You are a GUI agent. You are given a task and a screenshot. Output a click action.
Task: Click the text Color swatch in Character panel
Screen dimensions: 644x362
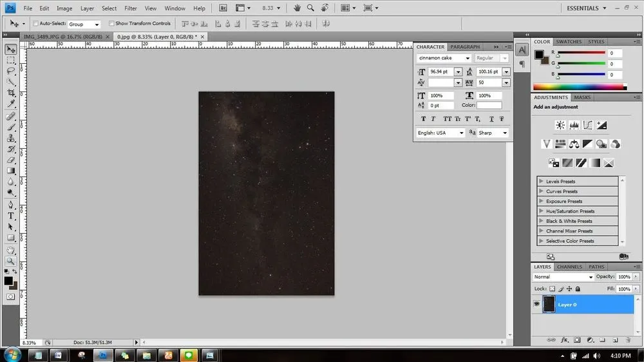[x=489, y=105]
